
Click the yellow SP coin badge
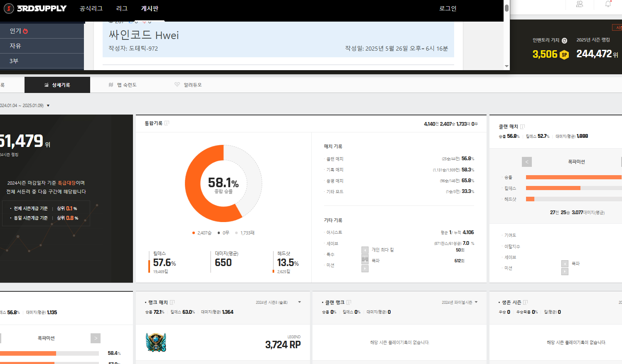click(564, 55)
